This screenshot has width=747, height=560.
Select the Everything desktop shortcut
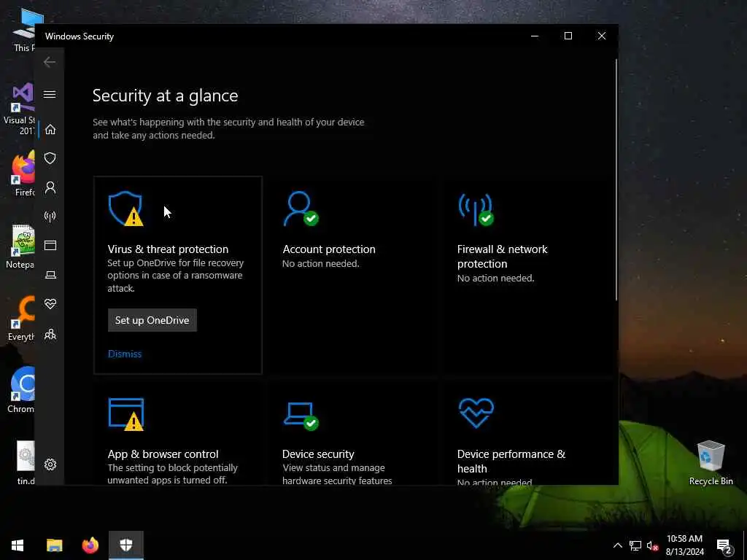[21, 319]
